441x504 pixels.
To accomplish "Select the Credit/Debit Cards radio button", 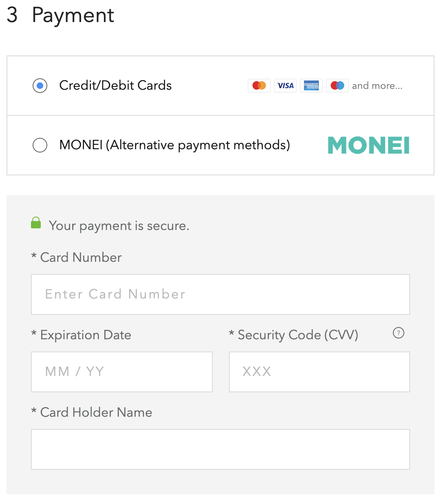I will 40,86.
